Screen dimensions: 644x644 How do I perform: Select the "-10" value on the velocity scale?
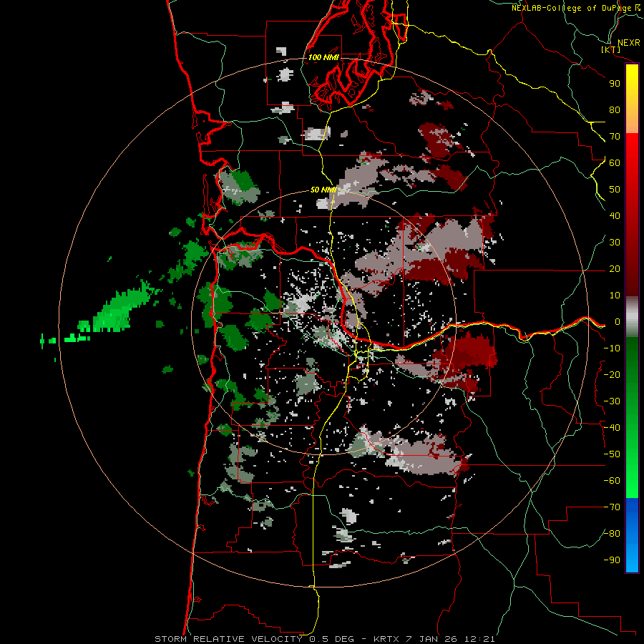click(x=612, y=348)
